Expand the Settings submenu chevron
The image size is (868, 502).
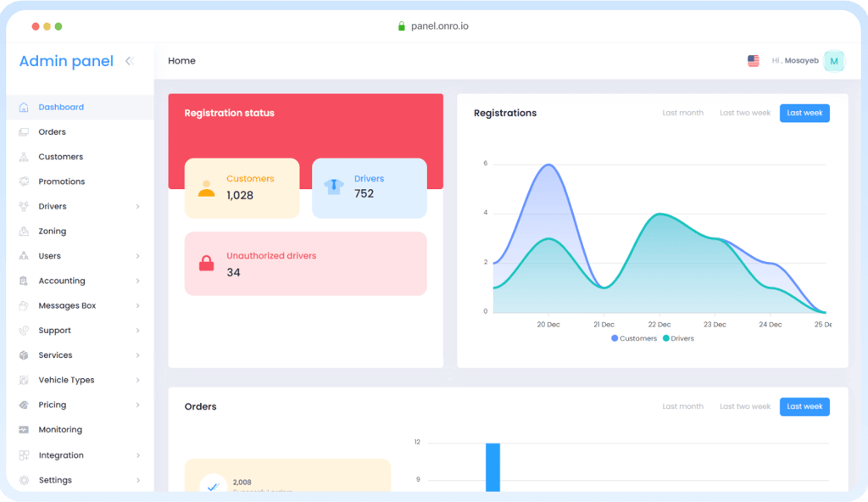(138, 481)
